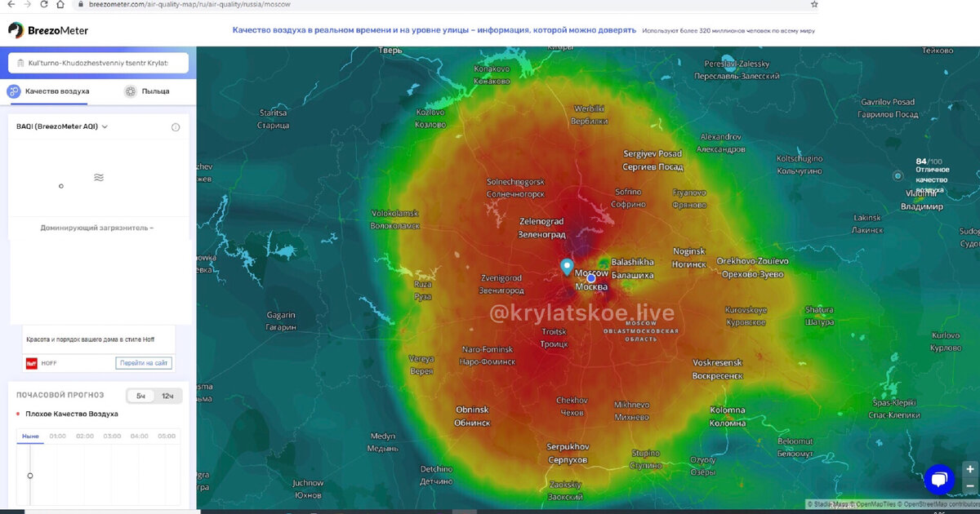Viewport: 980px width, 514px height.
Task: Click the blue dot marker near Москва
Action: tap(591, 278)
